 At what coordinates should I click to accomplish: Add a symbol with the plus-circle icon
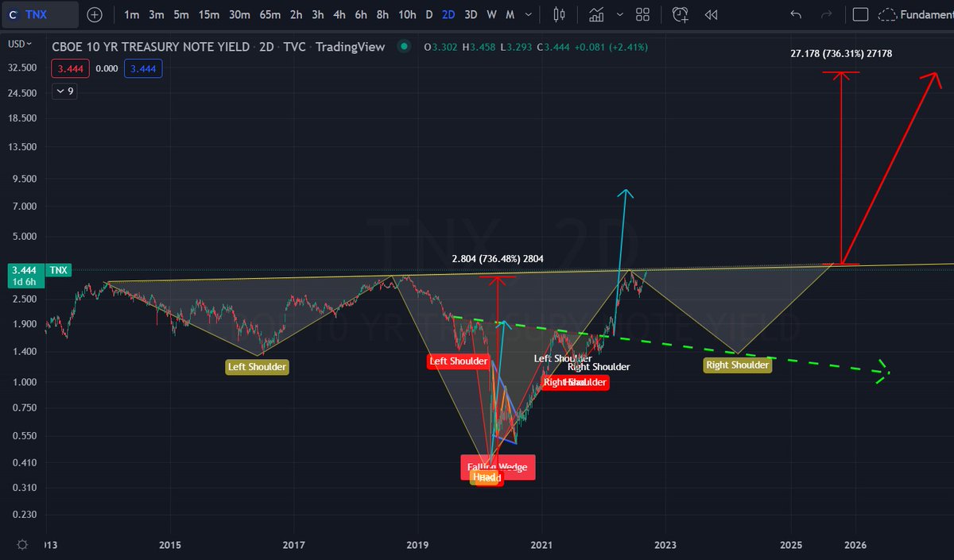tap(95, 14)
